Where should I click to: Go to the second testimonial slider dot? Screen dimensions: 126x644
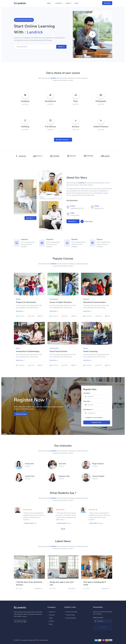[x=64, y=529]
